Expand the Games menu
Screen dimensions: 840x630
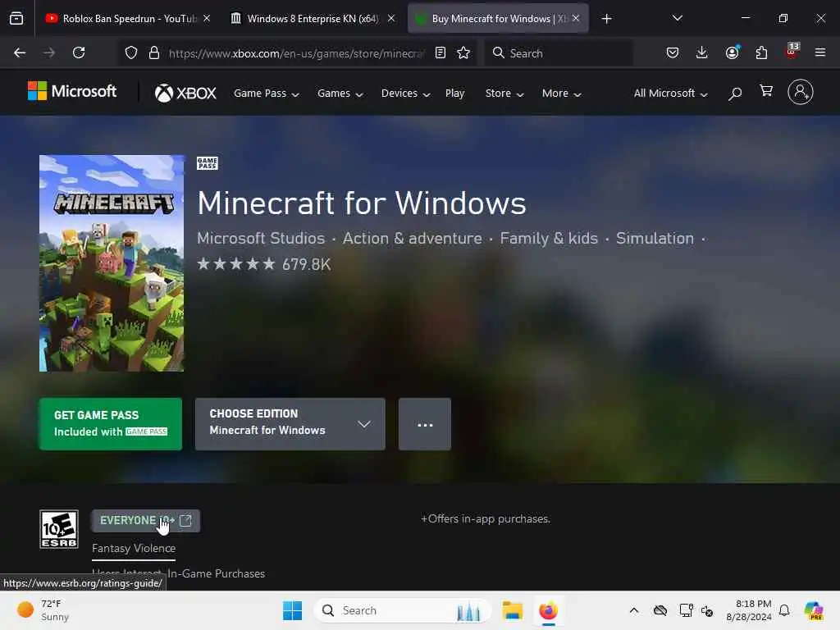pyautogui.click(x=340, y=94)
